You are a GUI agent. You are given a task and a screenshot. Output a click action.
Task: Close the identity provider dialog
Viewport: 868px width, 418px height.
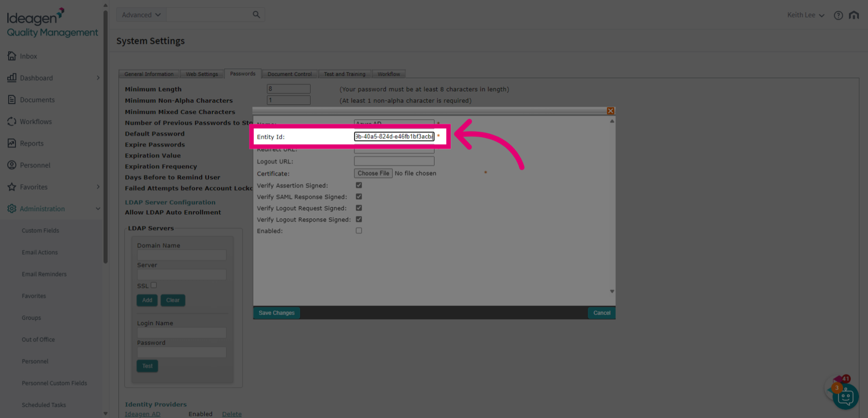[x=610, y=111]
